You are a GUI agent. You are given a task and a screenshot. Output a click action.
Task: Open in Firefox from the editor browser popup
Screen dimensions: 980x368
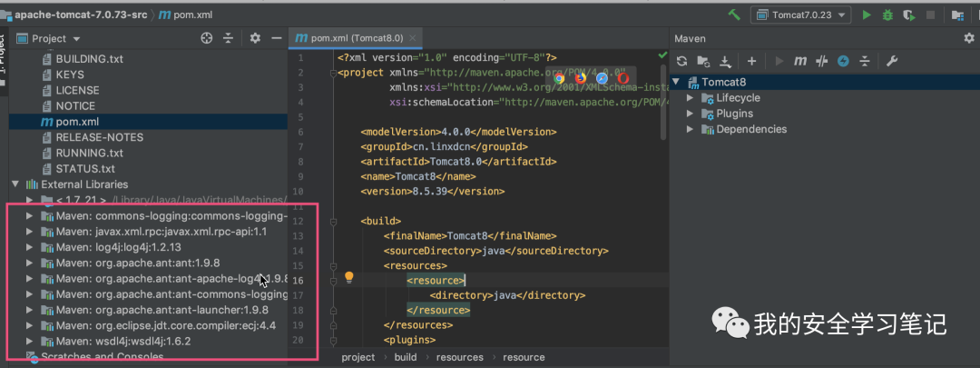[581, 78]
